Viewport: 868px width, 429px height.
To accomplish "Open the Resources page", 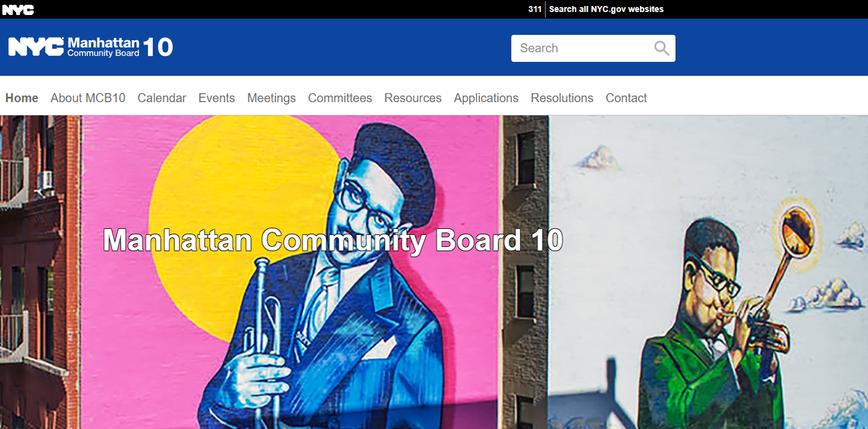I will point(413,97).
